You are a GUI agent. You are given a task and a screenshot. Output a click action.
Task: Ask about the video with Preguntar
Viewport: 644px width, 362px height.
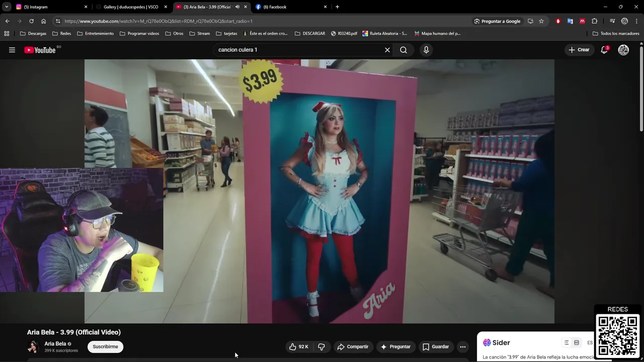click(x=395, y=347)
